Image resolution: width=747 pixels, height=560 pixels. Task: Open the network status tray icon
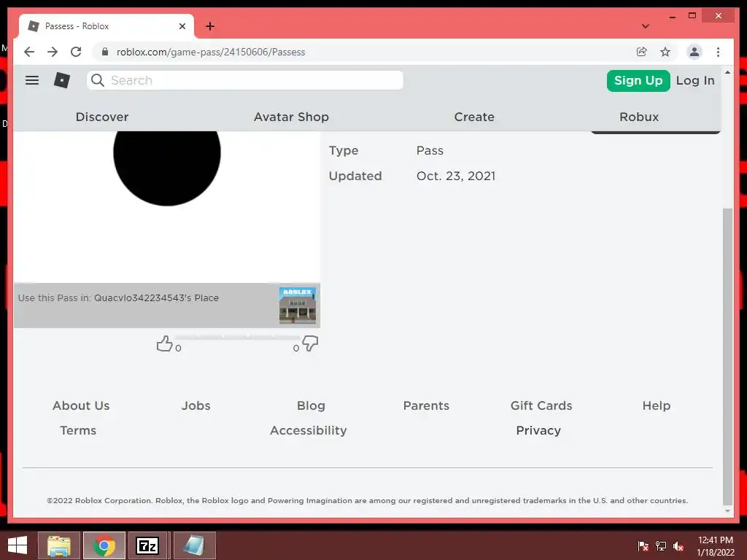661,546
